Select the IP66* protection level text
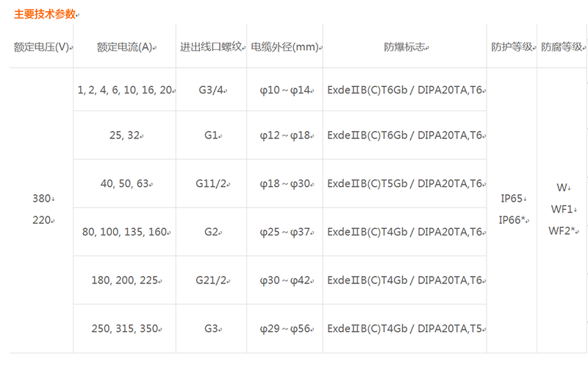Screen dimensions: 588x379 pos(512,220)
